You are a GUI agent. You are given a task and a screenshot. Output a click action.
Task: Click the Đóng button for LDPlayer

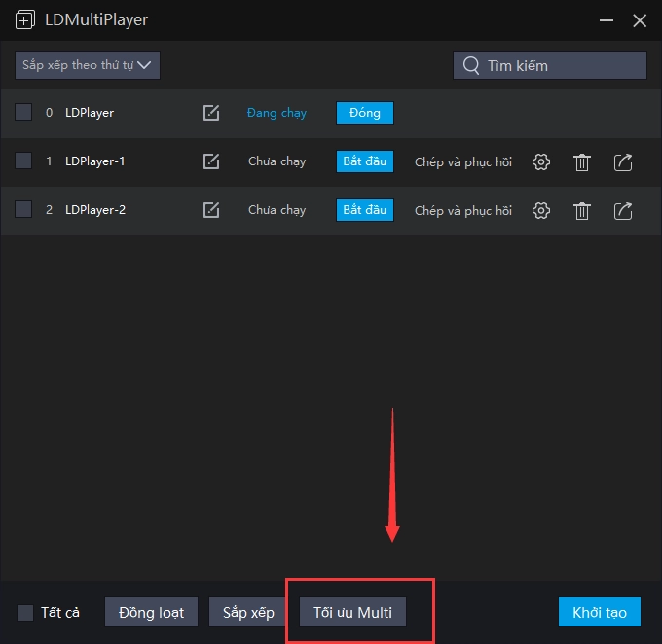tap(365, 113)
